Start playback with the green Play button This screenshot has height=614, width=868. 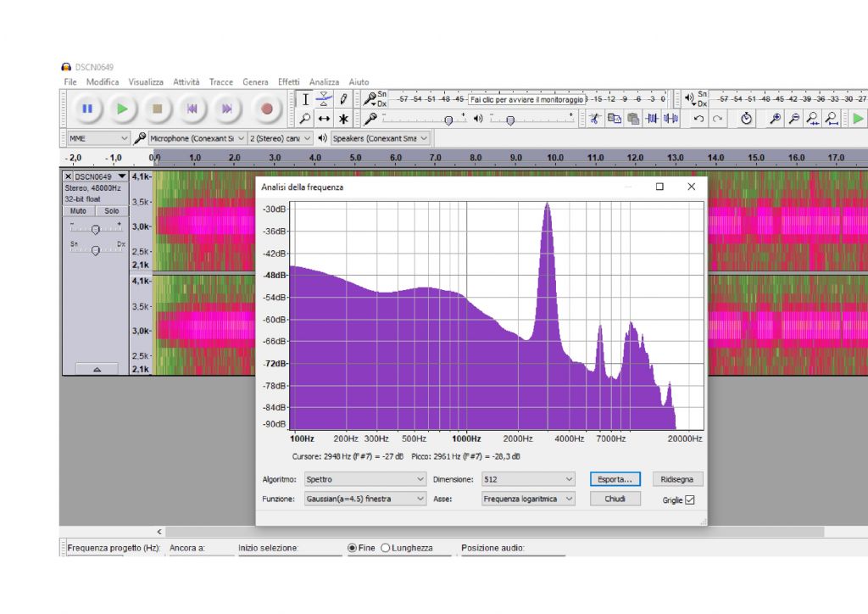[122, 109]
